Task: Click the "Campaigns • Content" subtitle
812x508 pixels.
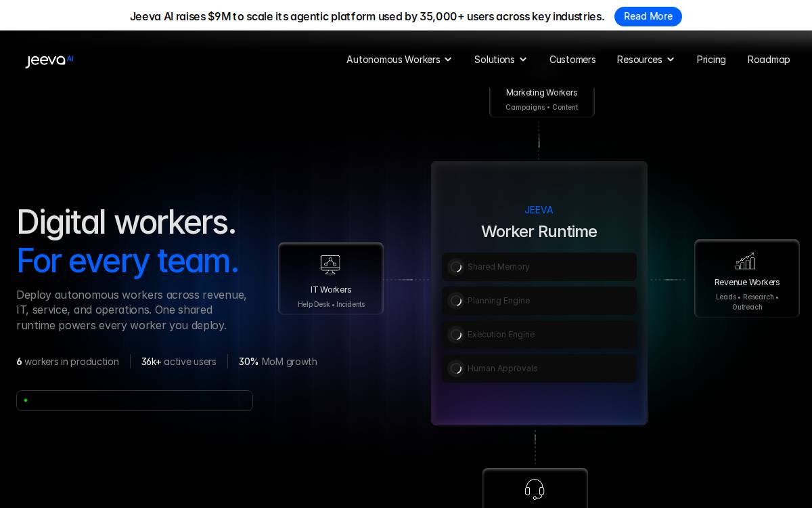Action: pos(542,108)
